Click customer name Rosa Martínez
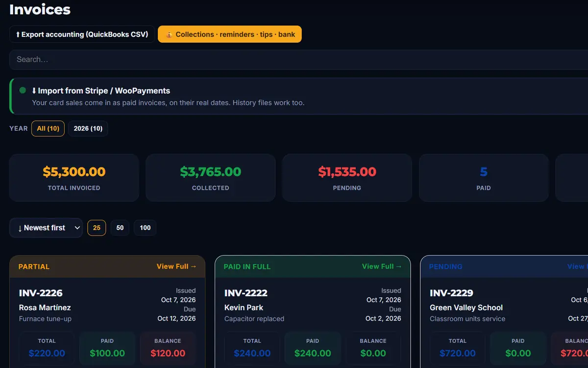This screenshot has height=368, width=588. pyautogui.click(x=45, y=308)
